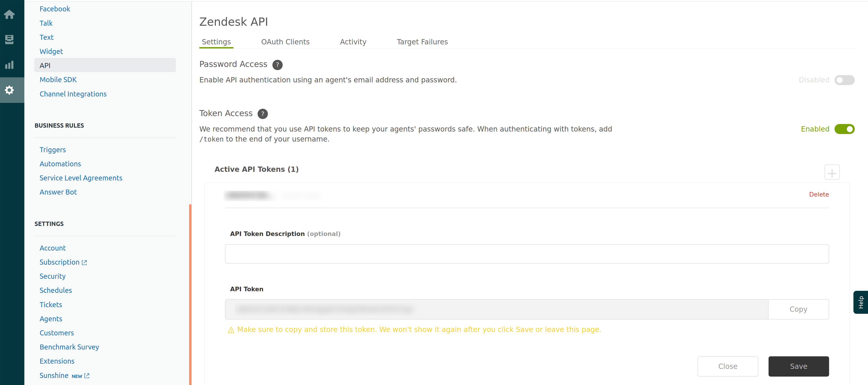This screenshot has width=868, height=385.
Task: Open the Help side tab
Action: click(x=860, y=302)
